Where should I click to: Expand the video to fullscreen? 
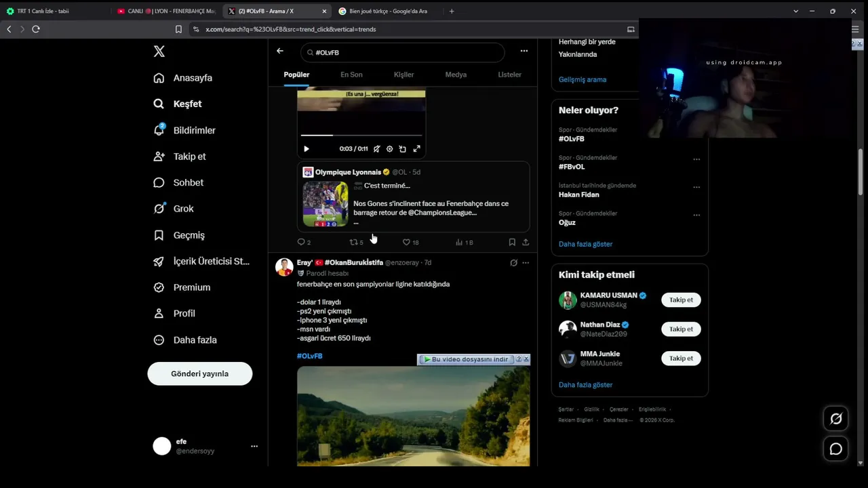point(416,149)
